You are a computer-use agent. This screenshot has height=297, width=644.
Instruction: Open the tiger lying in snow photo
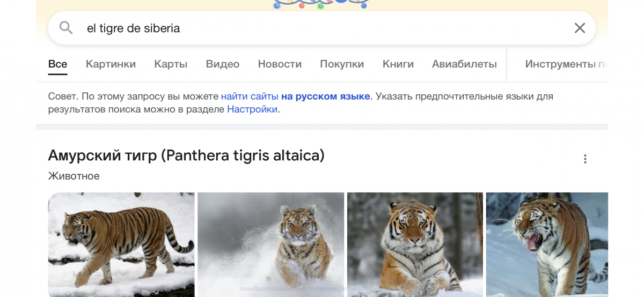(x=415, y=244)
